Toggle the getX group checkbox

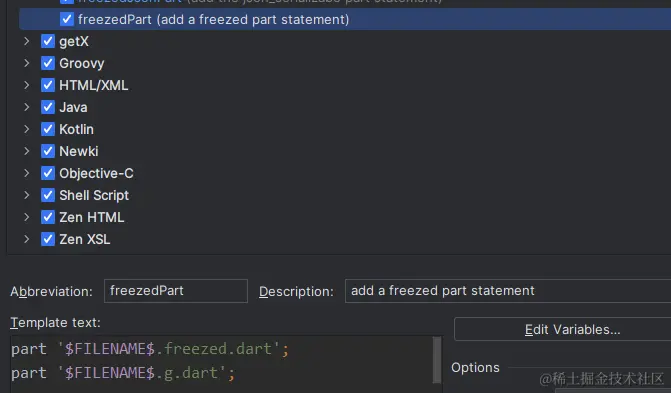point(48,41)
